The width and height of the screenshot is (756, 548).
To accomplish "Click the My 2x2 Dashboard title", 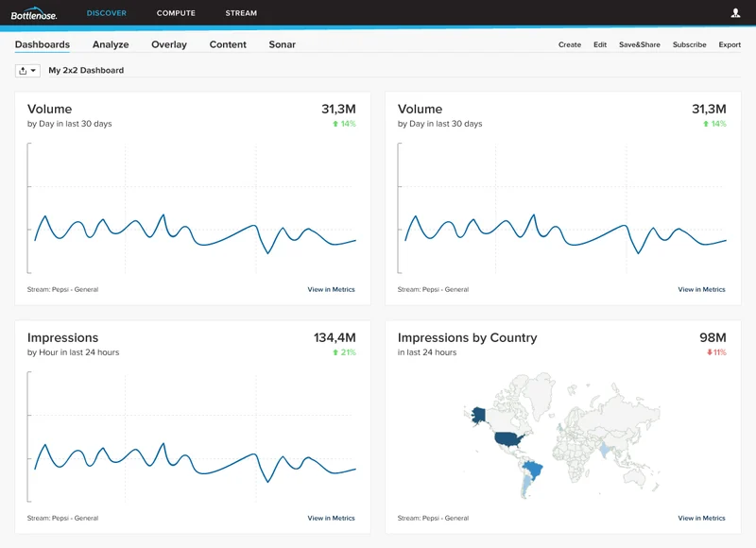I will (86, 70).
